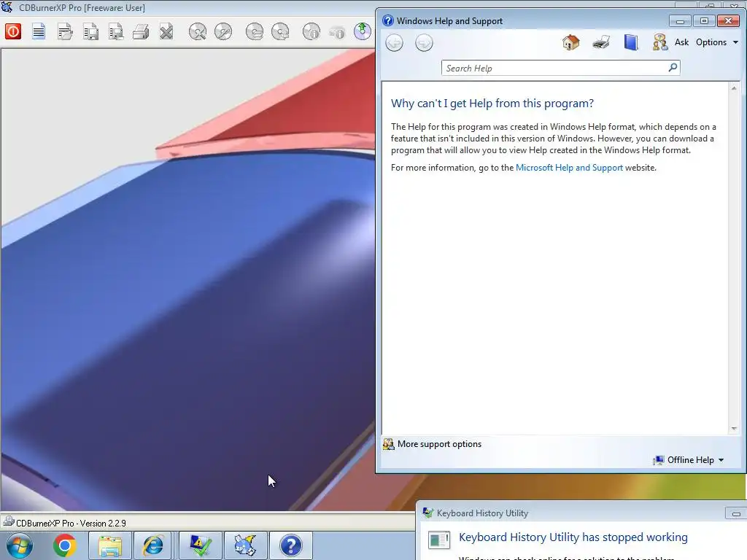Launch Google Chrome from the taskbar

(x=65, y=545)
